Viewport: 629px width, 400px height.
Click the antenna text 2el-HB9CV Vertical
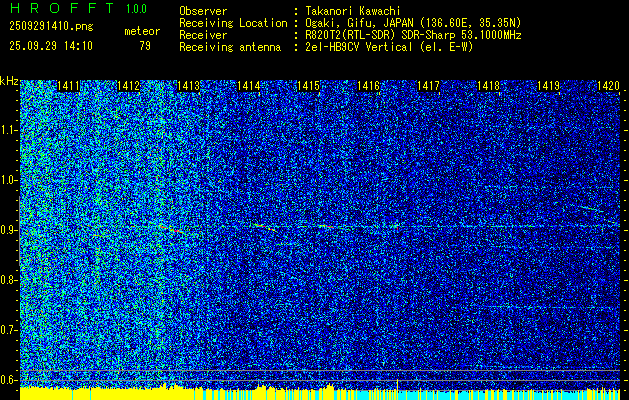(x=358, y=47)
